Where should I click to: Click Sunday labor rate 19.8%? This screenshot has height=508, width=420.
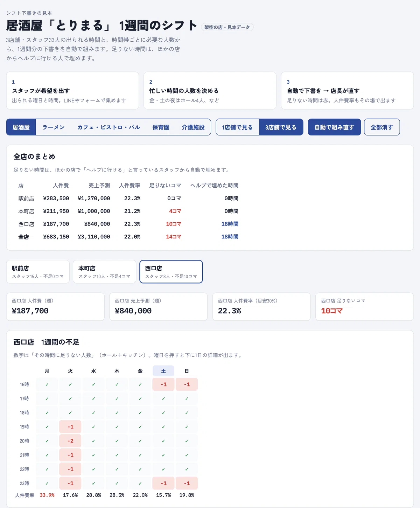coord(187,495)
